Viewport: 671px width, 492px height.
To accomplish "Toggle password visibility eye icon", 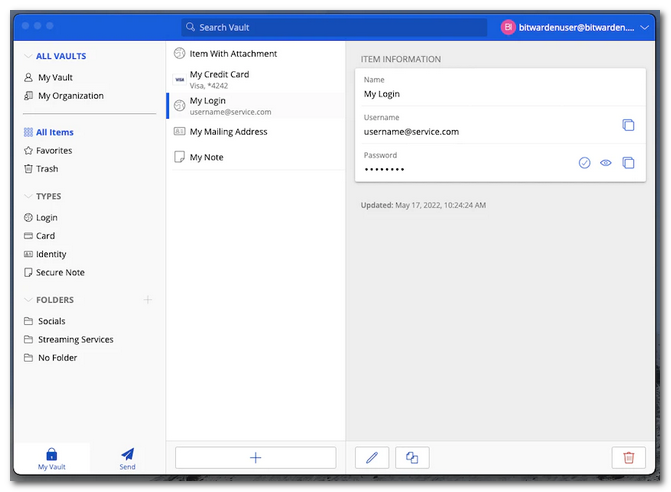I will click(x=606, y=163).
